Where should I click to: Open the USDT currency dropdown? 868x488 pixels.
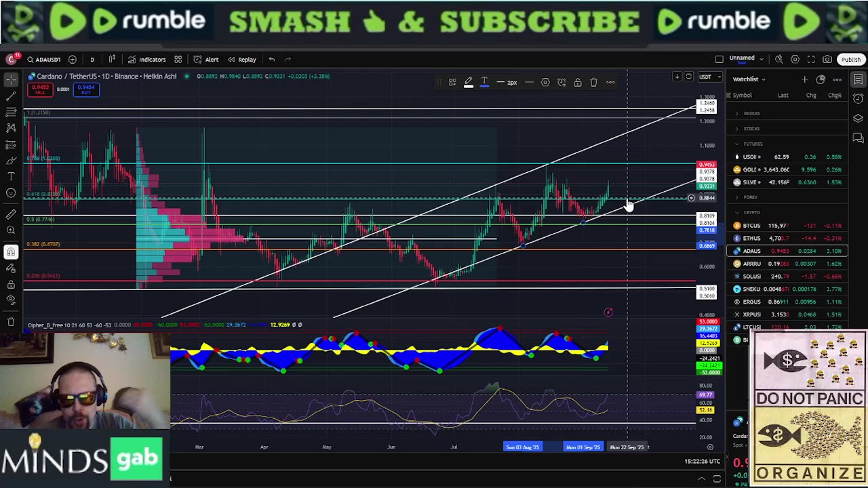click(710, 77)
